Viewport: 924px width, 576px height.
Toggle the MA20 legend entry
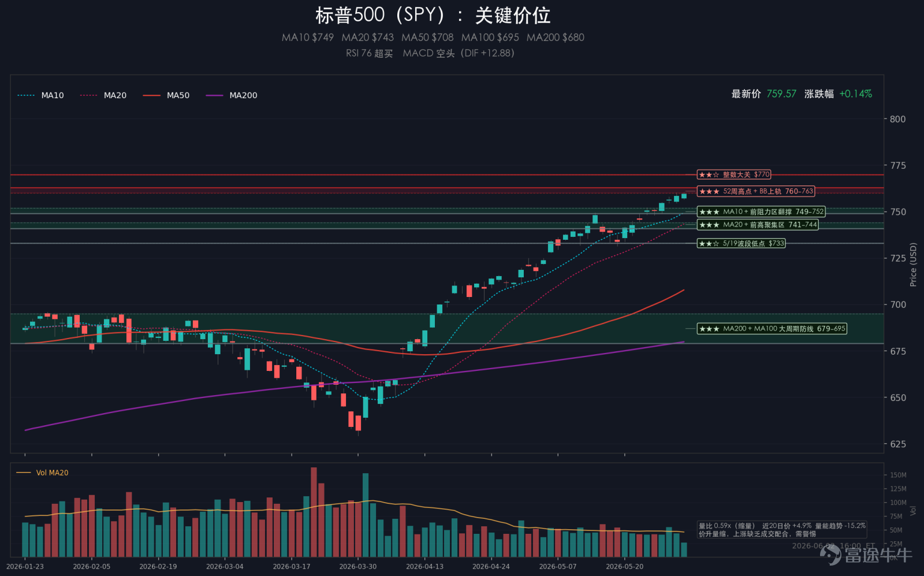(103, 95)
